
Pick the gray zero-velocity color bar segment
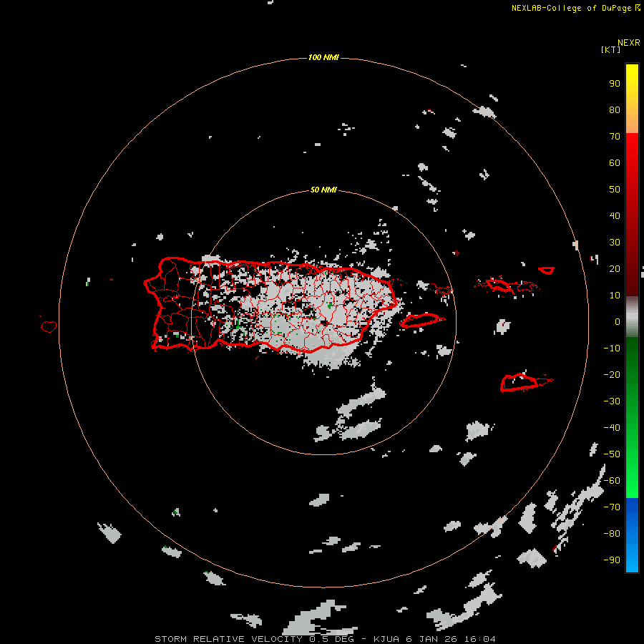click(632, 317)
